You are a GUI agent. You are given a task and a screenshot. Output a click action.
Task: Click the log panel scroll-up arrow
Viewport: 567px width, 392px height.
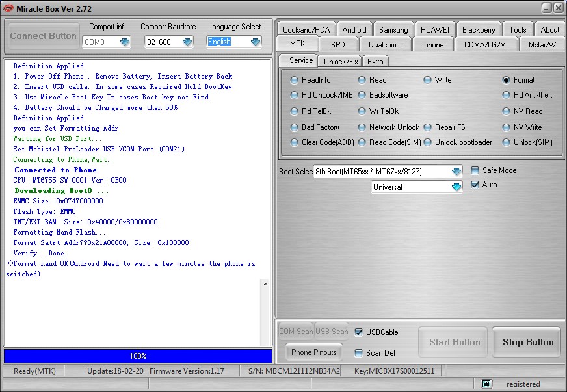(x=265, y=284)
